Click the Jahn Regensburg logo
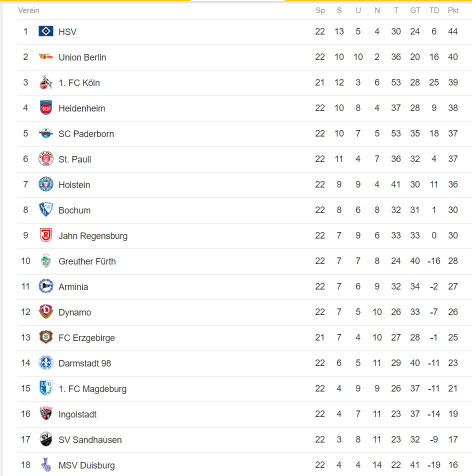Screen dimensions: 472x476 pos(46,235)
